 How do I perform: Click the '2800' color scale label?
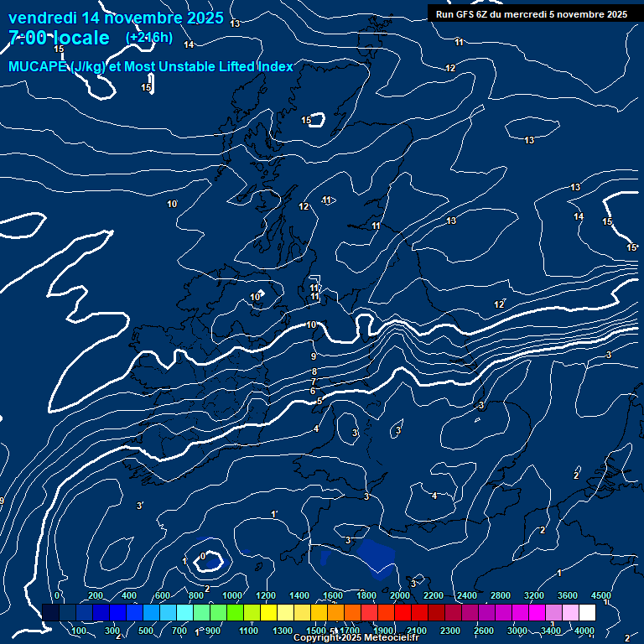point(501,595)
